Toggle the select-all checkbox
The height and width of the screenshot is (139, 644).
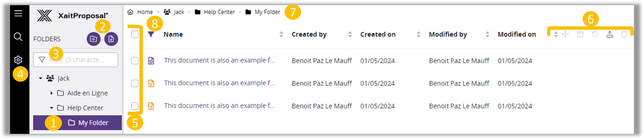click(135, 34)
